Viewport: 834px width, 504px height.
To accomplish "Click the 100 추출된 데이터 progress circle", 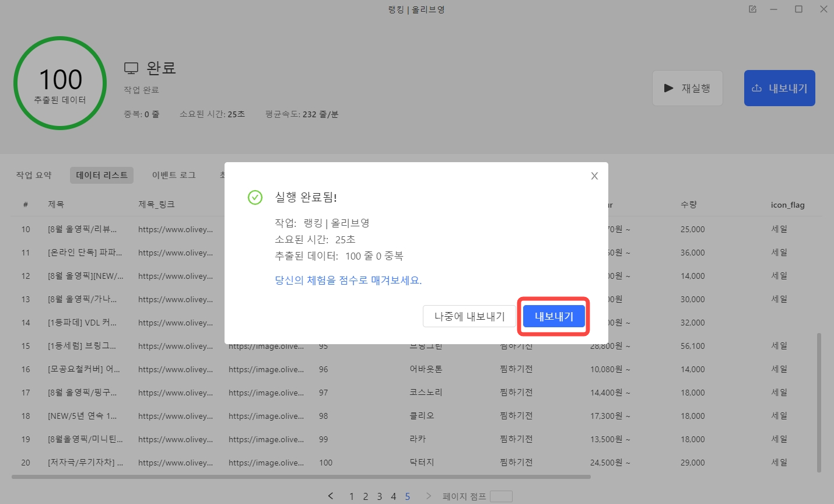I will pos(60,83).
